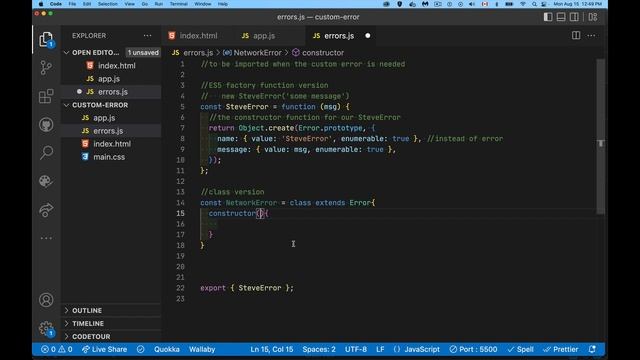640x360 pixels.
Task: Open the Selection menu
Action: coord(108,4)
